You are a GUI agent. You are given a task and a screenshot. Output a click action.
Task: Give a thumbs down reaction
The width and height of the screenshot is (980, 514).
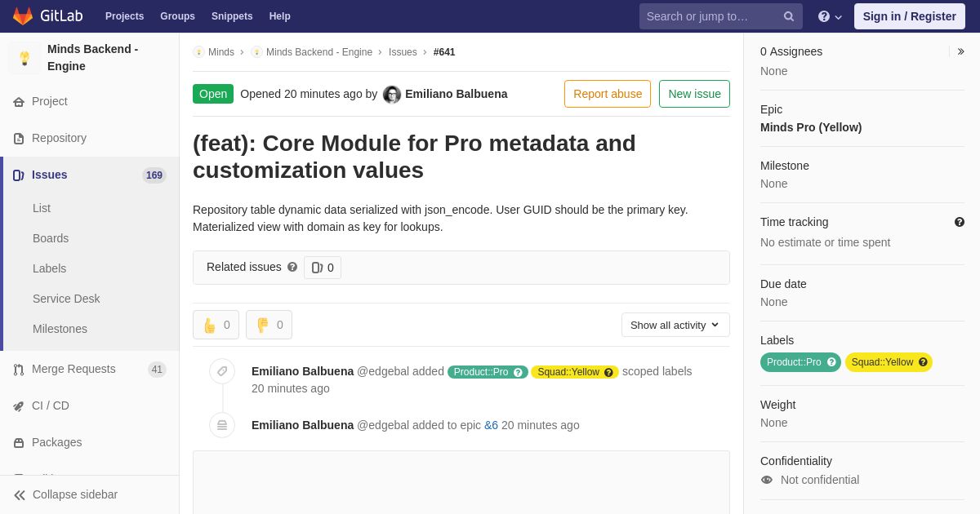coord(269,325)
